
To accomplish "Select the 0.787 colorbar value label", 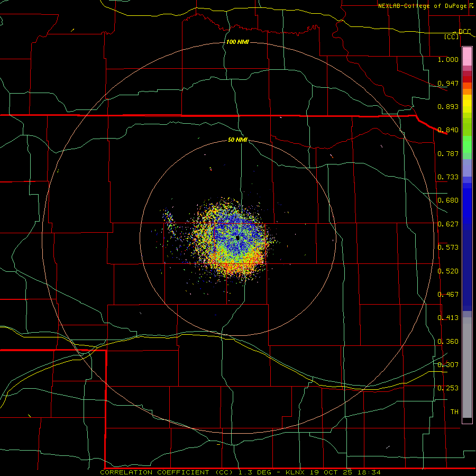I will click(x=448, y=153).
